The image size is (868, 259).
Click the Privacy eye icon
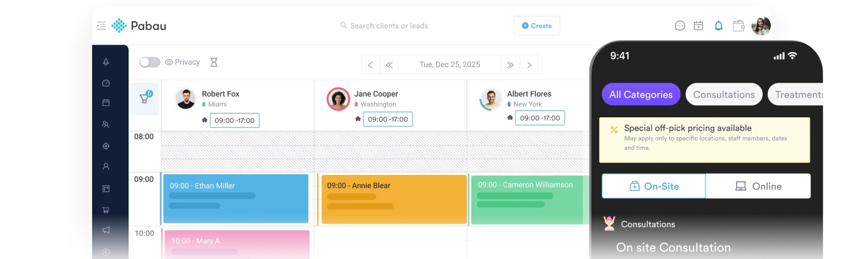(169, 62)
